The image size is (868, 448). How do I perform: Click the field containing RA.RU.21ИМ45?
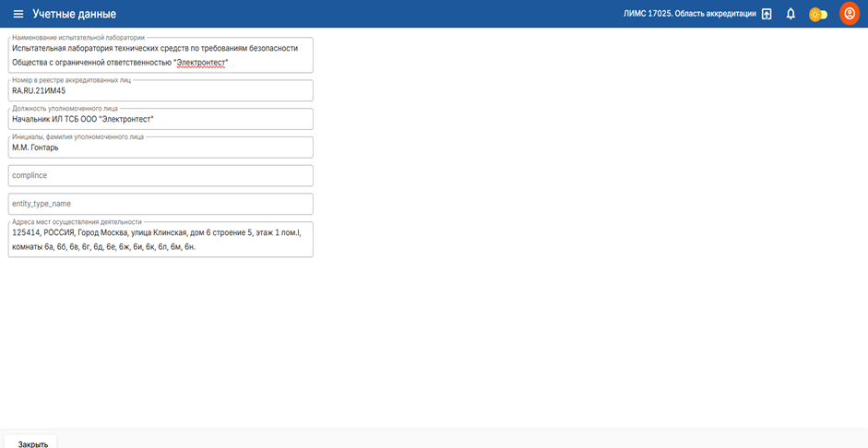pyautogui.click(x=161, y=91)
